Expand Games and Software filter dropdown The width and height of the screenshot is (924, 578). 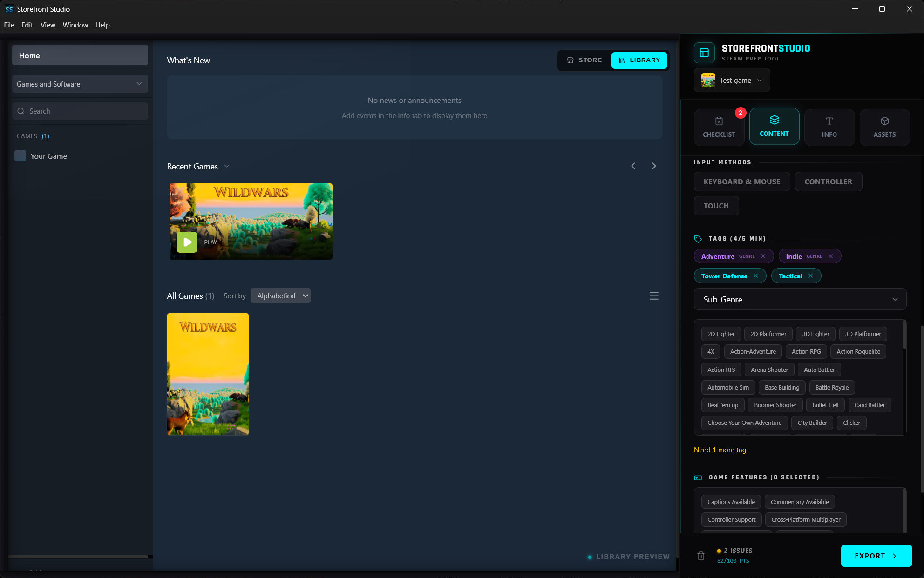tap(80, 84)
